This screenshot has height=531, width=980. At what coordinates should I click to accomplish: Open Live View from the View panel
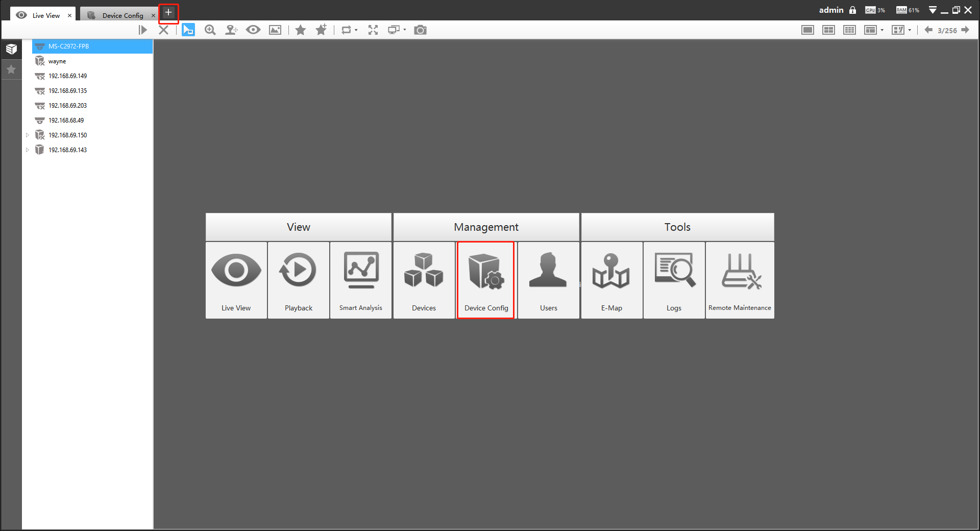click(x=236, y=280)
